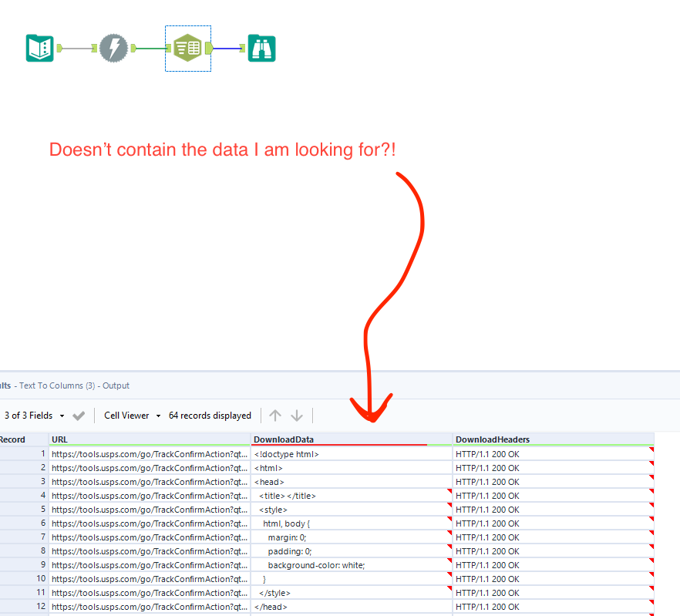Screen dimensions: 680x616
Task: Select the Browse tool on the canvas
Action: coord(261,48)
